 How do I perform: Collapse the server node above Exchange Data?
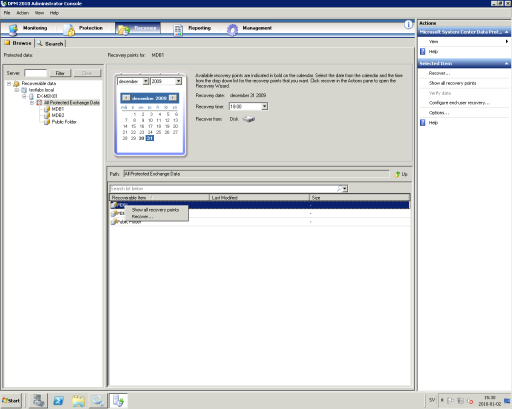pyautogui.click(x=24, y=96)
